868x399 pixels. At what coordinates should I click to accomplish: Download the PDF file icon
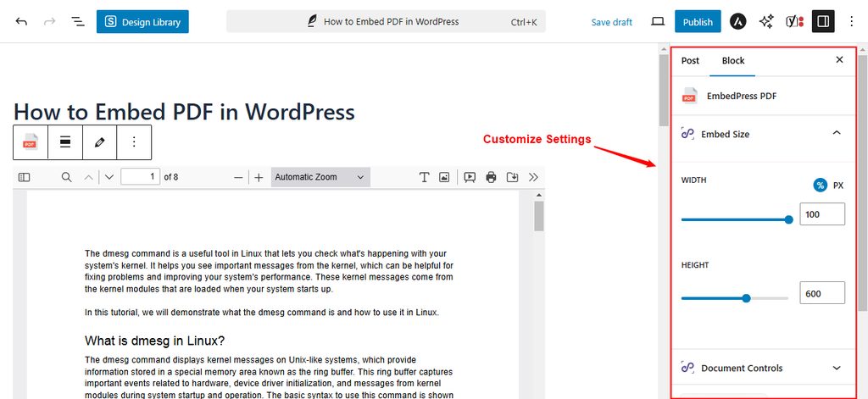coord(513,177)
